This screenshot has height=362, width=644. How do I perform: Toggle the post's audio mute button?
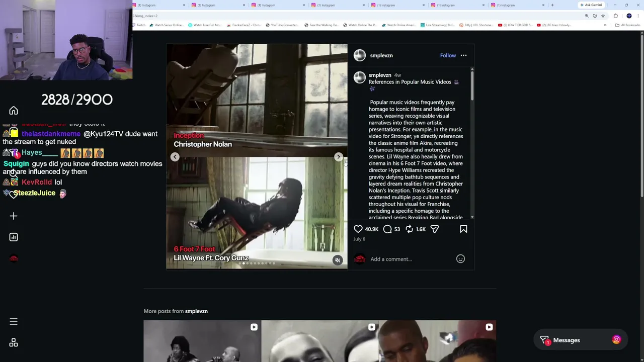[338, 260]
